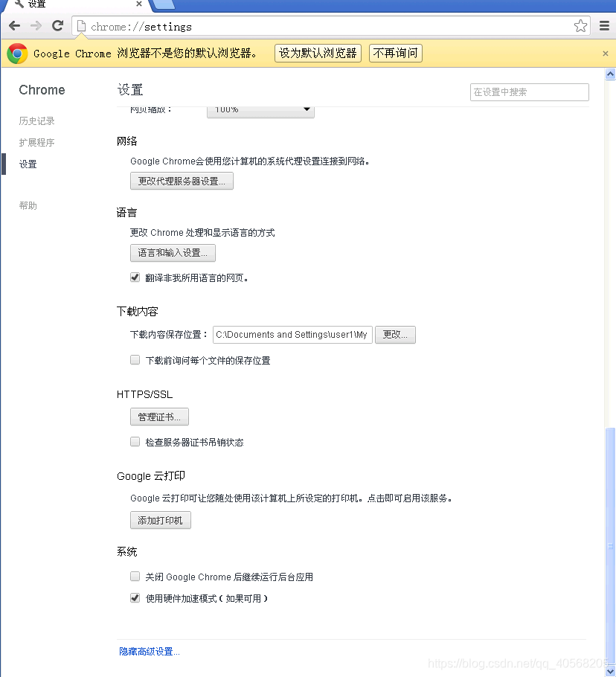This screenshot has width=616, height=677.
Task: Uncheck 使用硬件加速模式 checkbox
Action: click(135, 598)
